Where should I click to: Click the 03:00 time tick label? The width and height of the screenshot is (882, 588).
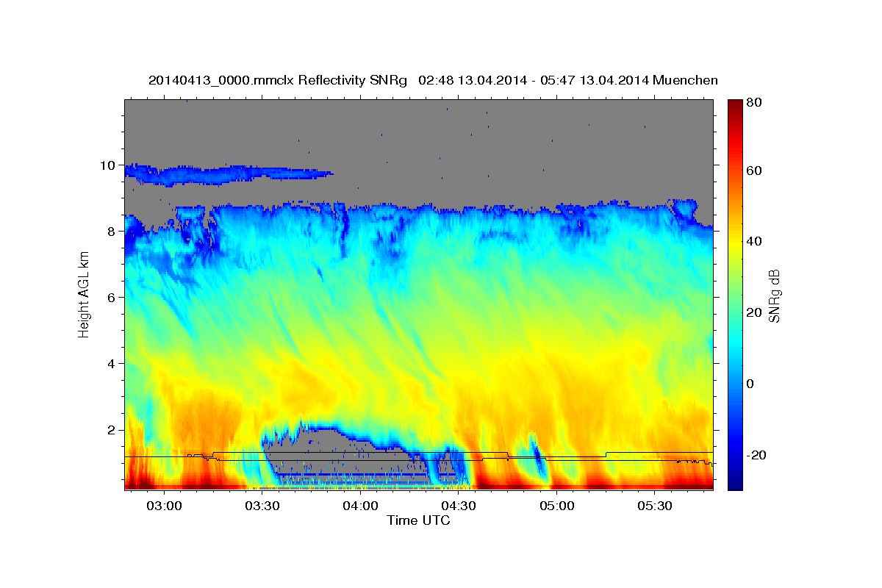pyautogui.click(x=164, y=506)
